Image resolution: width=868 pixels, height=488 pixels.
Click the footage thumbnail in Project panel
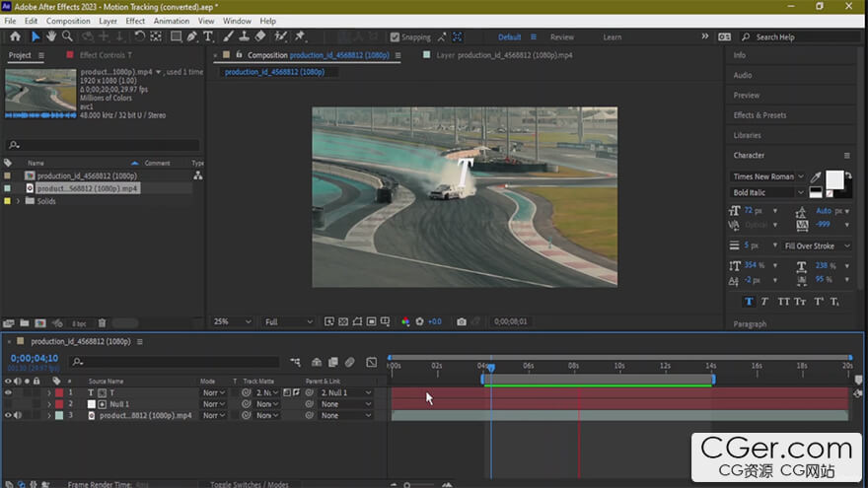(40, 90)
